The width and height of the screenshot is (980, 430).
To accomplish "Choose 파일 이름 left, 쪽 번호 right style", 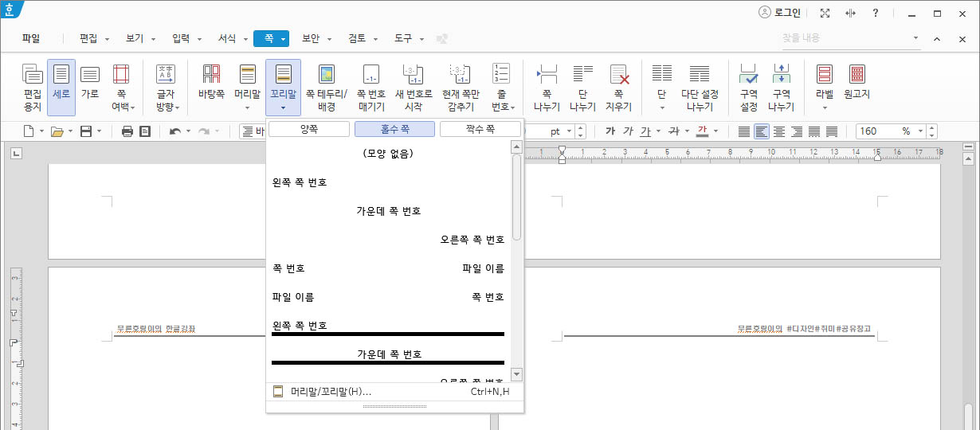I will (388, 297).
